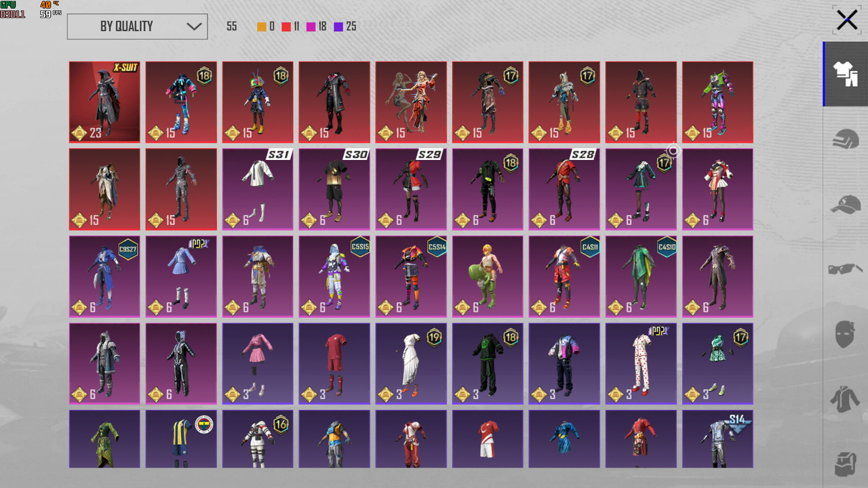Select the outfit sets category icon
Viewport: 868px width, 488px height.
[x=846, y=74]
